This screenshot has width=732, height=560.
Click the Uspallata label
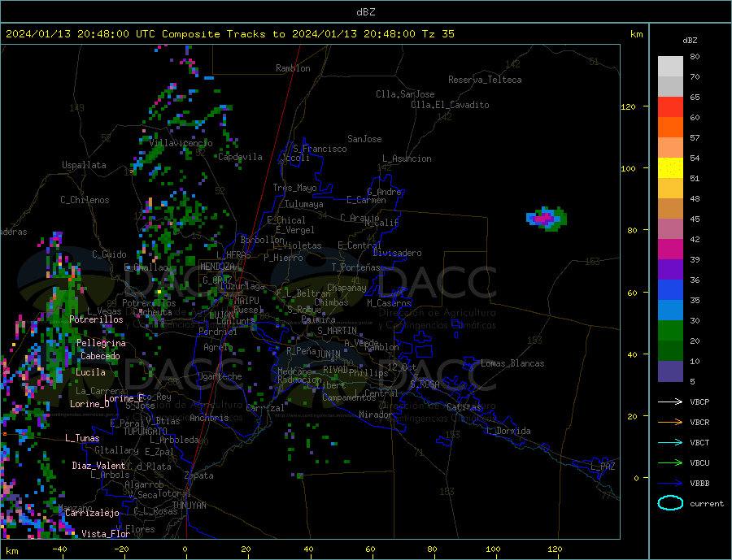[84, 165]
